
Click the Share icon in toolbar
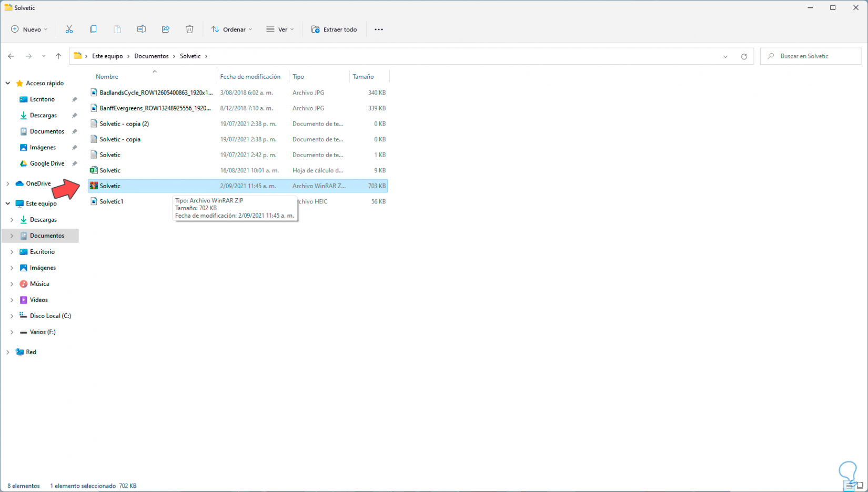(166, 29)
